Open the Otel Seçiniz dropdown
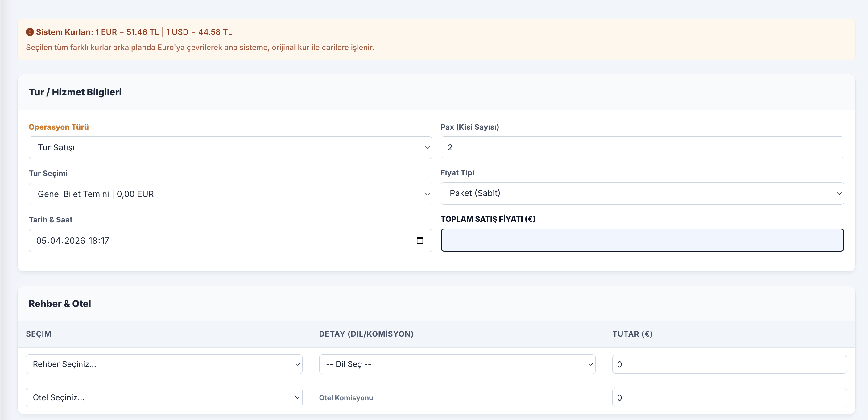 (x=164, y=397)
